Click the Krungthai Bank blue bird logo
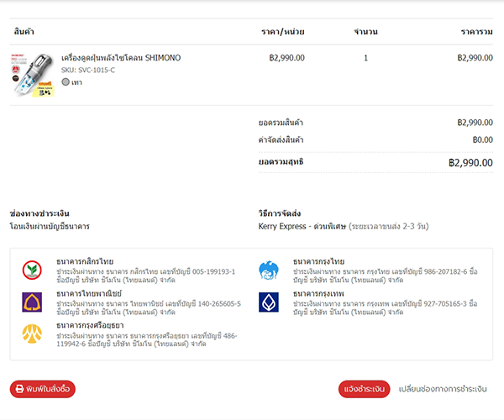The height and width of the screenshot is (420, 504). coord(269,270)
